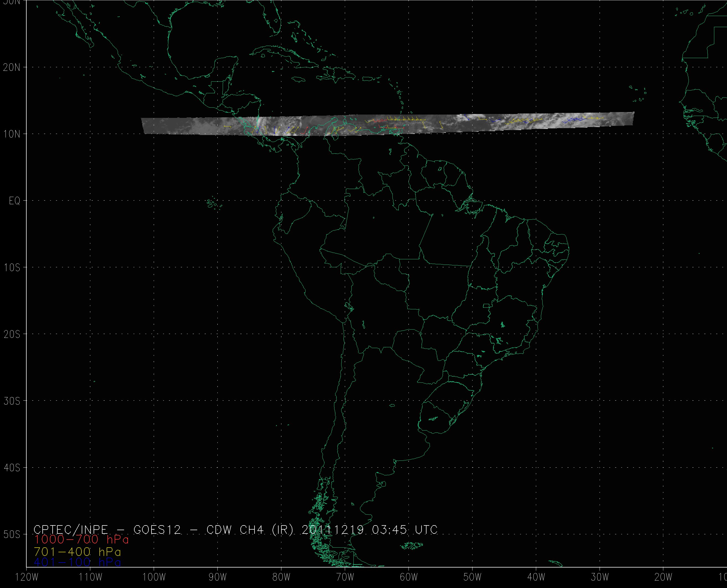Click the 50S latitude axis label
Viewport: 727px width, 588px height.
12,535
